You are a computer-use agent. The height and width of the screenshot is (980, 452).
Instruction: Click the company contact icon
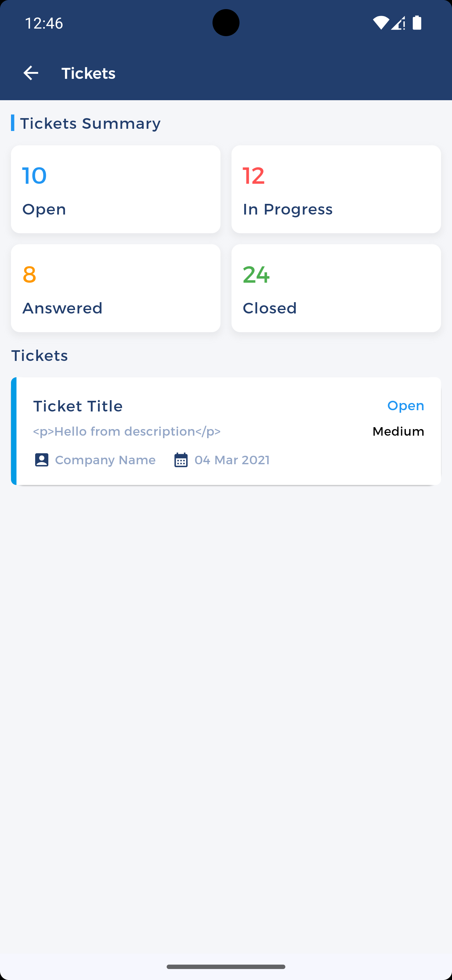tap(42, 460)
